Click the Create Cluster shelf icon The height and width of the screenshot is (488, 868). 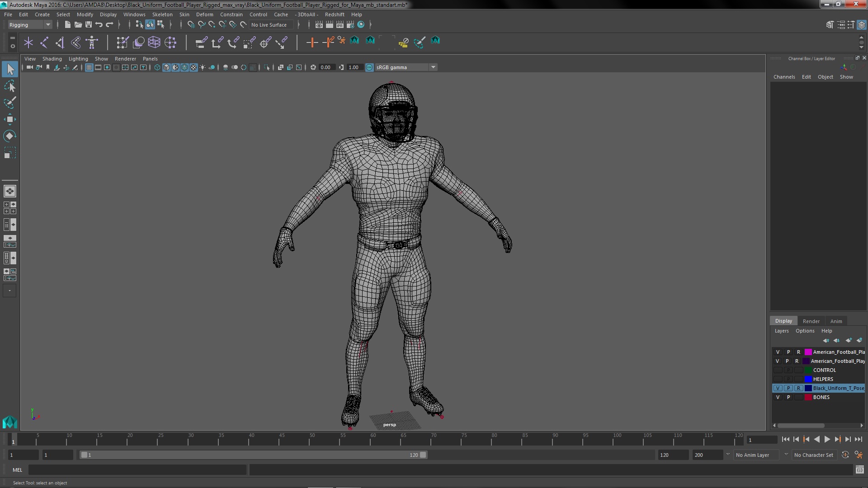(x=170, y=42)
